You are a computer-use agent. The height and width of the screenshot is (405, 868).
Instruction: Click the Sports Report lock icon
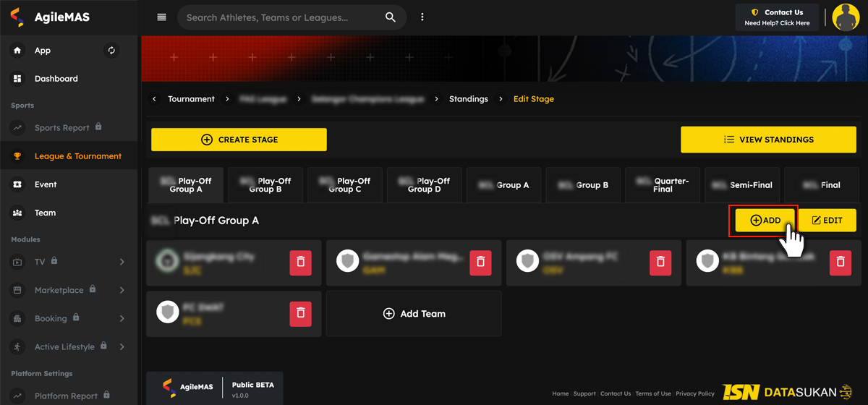pyautogui.click(x=98, y=127)
